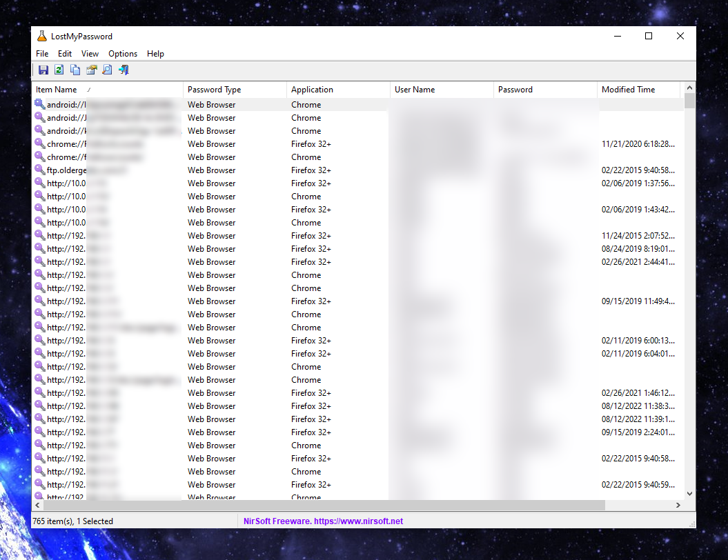Click the '02/06/2019 1:37:56...' modified time cell

click(638, 183)
